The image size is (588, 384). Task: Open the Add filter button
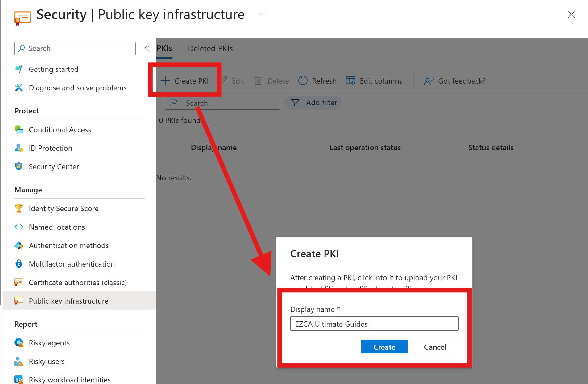[314, 103]
